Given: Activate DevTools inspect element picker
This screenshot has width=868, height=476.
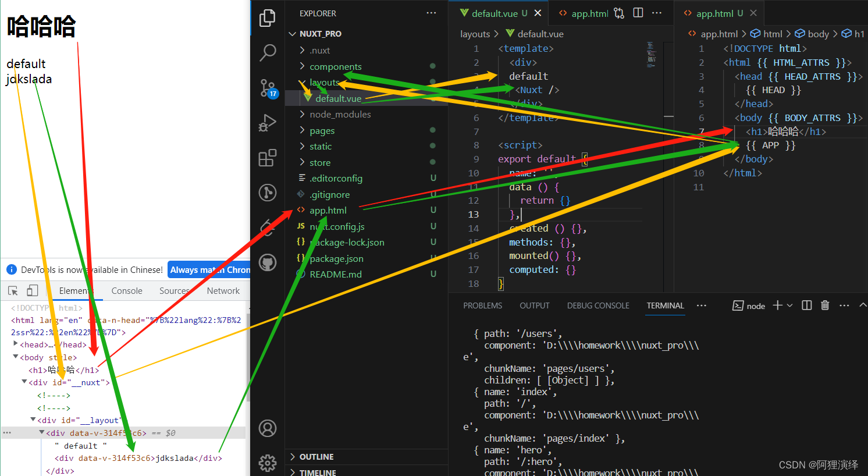Looking at the screenshot, I should click(x=13, y=290).
